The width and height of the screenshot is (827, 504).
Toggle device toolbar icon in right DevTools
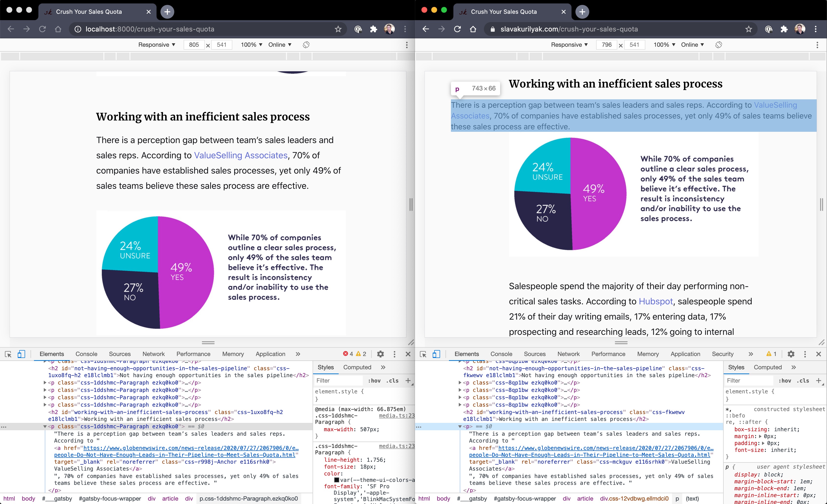(x=436, y=354)
